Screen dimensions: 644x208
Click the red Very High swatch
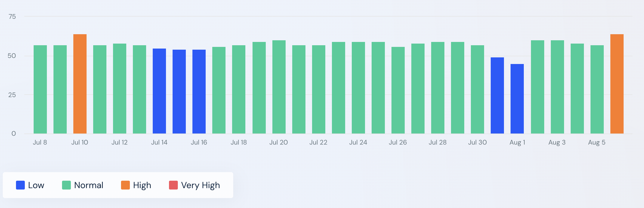pos(173,185)
